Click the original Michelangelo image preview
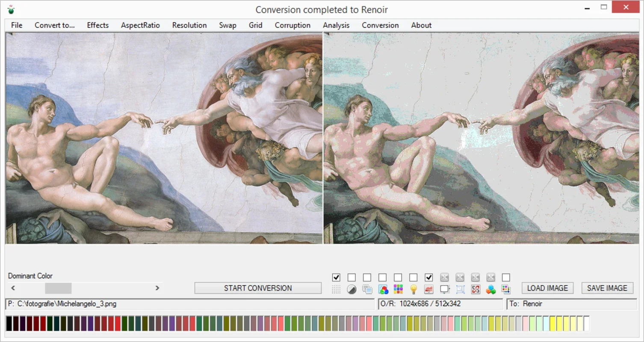This screenshot has width=644, height=342. [x=164, y=138]
